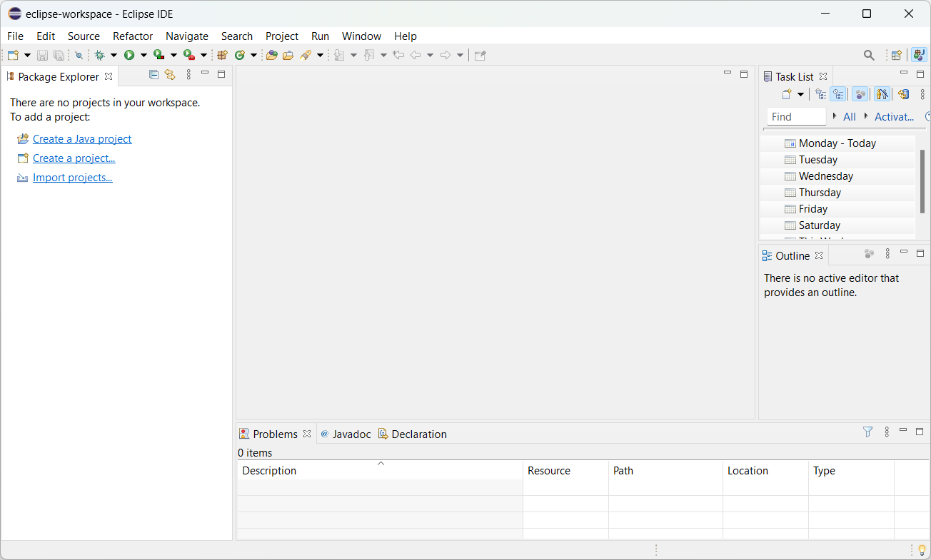Click into the Task List Find field
Viewport: 931px width, 560px height.
797,116
